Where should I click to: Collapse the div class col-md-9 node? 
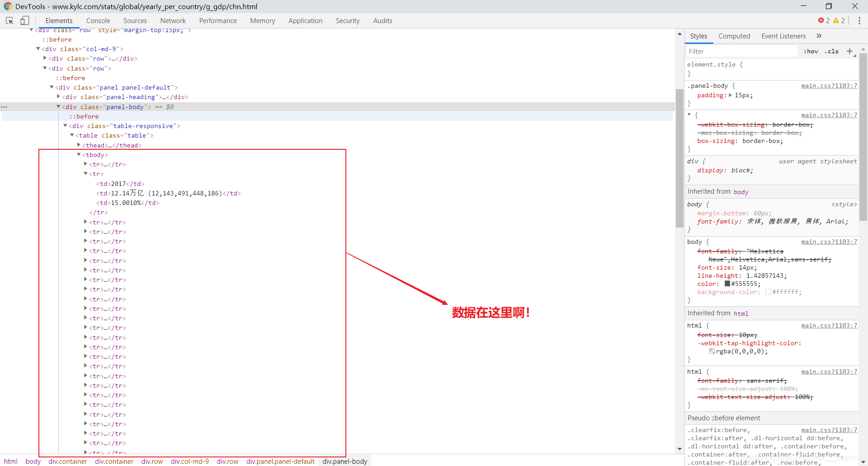(38, 49)
